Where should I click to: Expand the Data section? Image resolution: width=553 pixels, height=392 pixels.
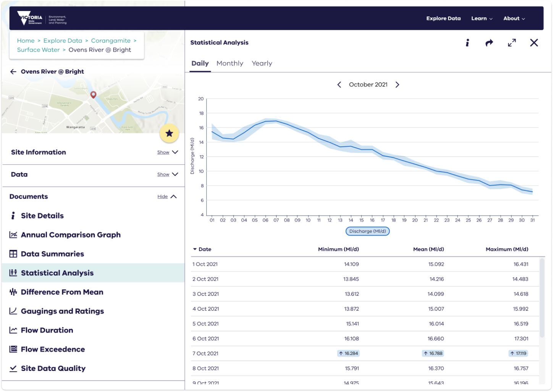coord(167,174)
